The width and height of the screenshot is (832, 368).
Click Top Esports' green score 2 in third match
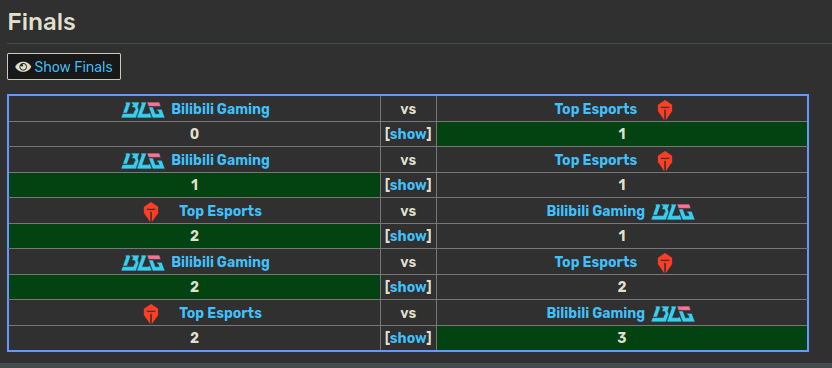[x=194, y=236]
